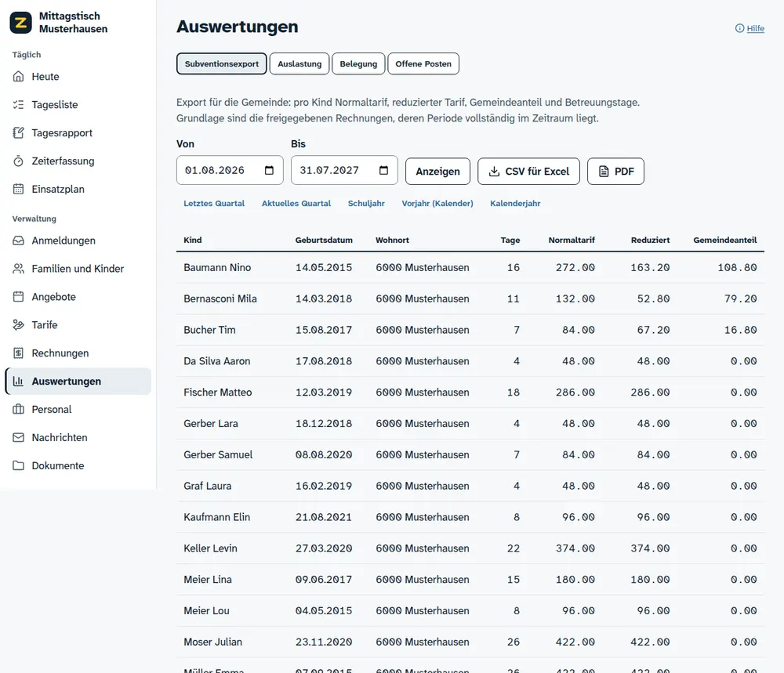The width and height of the screenshot is (784, 673).
Task: Click the Auswertungen bar chart icon
Action: 19,382
